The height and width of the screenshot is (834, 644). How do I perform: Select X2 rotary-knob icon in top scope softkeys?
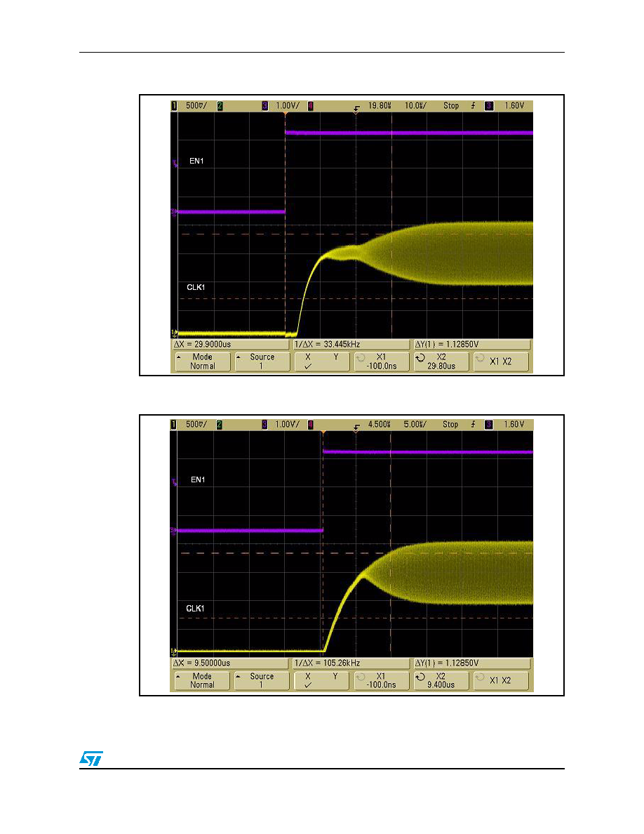click(x=420, y=359)
